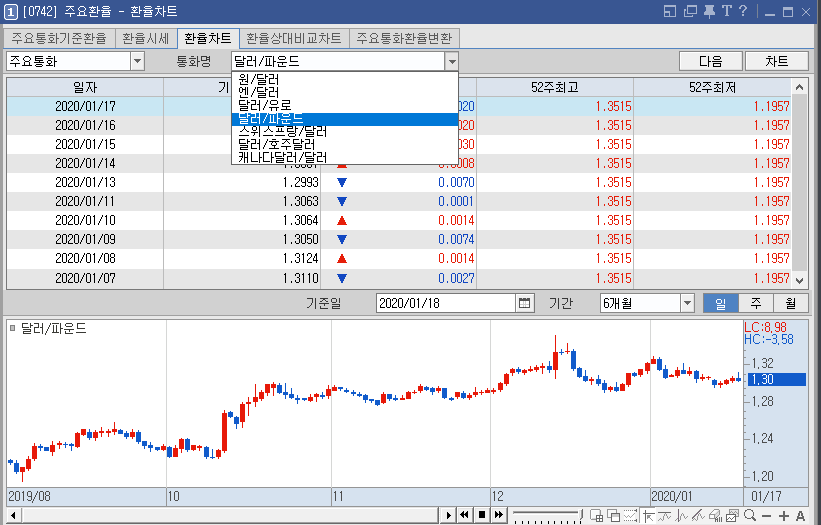Switch to 환율시세 tab
Viewport: 821px width, 525px height.
pyautogui.click(x=146, y=38)
